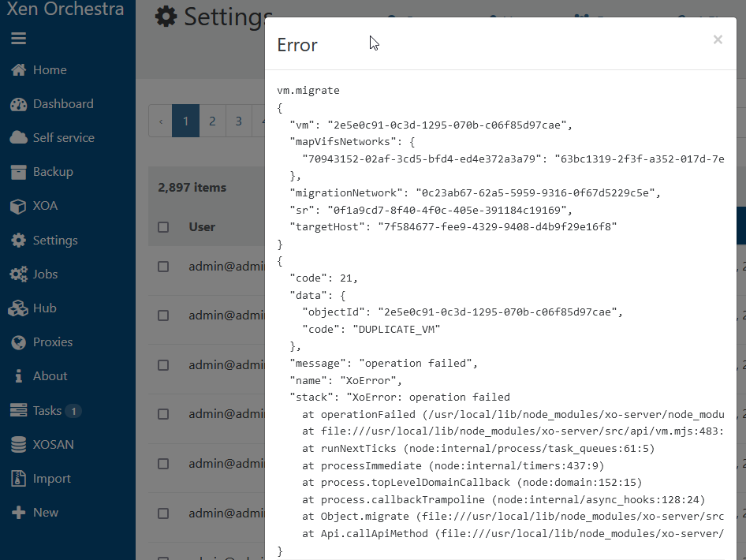Image resolution: width=746 pixels, height=560 pixels.
Task: Open the XOSAN menu item
Action: pyautogui.click(x=54, y=444)
